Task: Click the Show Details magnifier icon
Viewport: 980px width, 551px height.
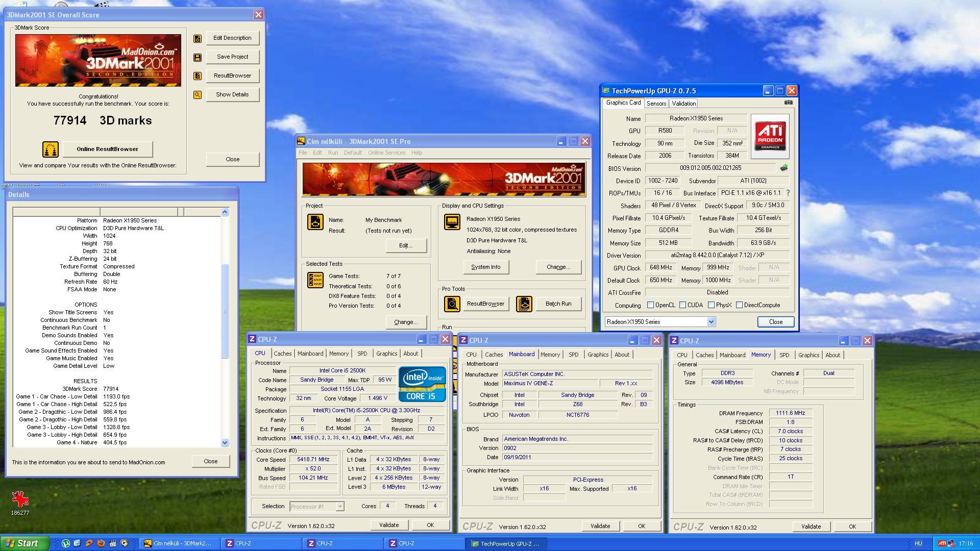Action: click(x=198, y=95)
